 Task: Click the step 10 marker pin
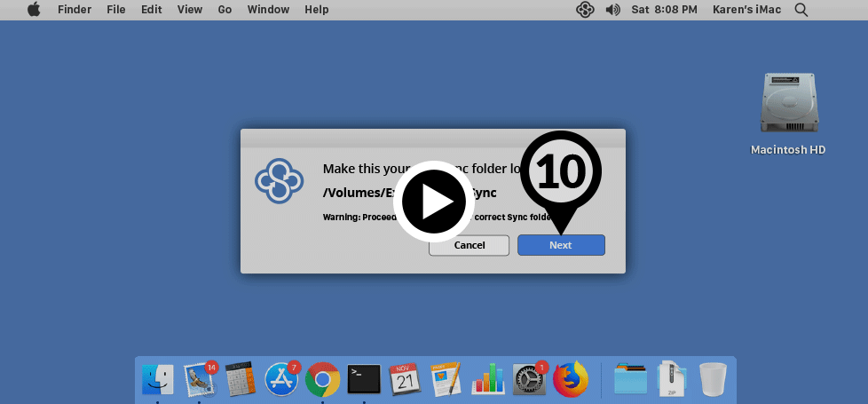[x=560, y=171]
